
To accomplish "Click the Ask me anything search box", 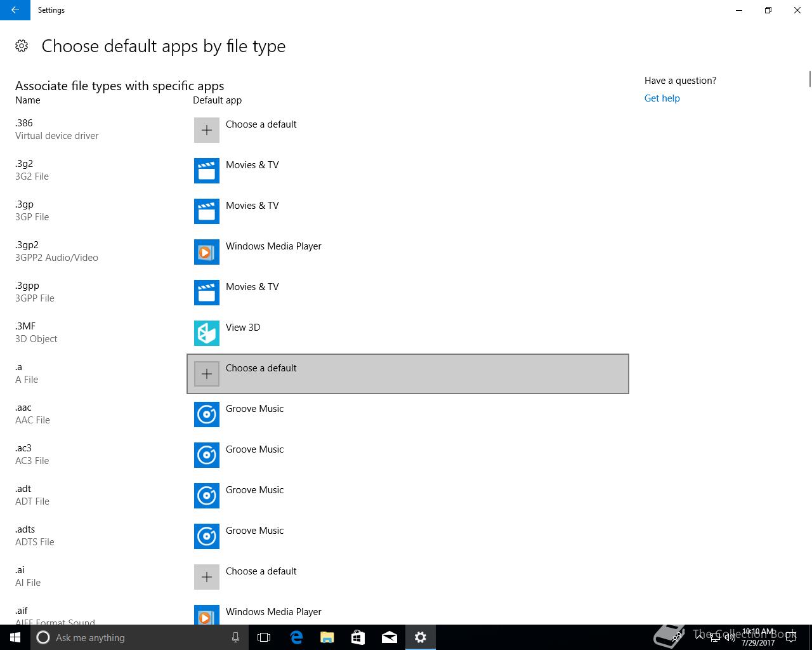I will pyautogui.click(x=140, y=637).
